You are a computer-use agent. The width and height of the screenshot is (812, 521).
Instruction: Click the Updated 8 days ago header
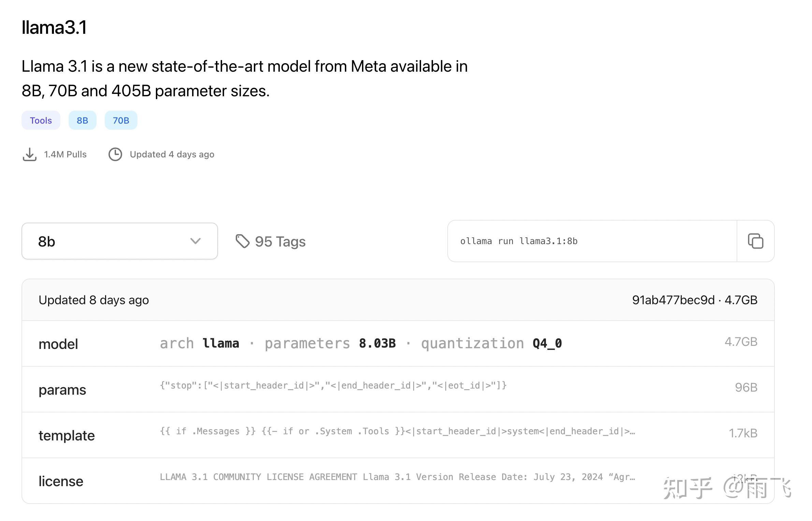[93, 300]
